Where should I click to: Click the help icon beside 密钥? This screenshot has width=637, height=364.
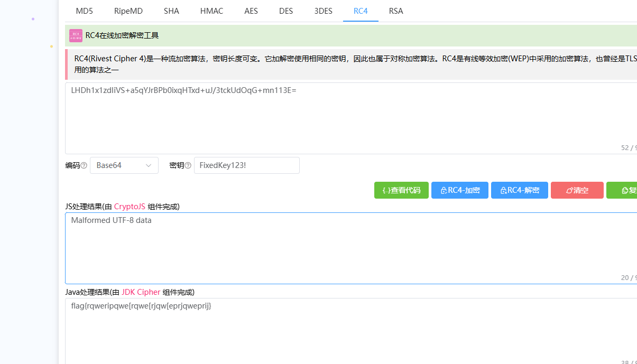point(188,166)
